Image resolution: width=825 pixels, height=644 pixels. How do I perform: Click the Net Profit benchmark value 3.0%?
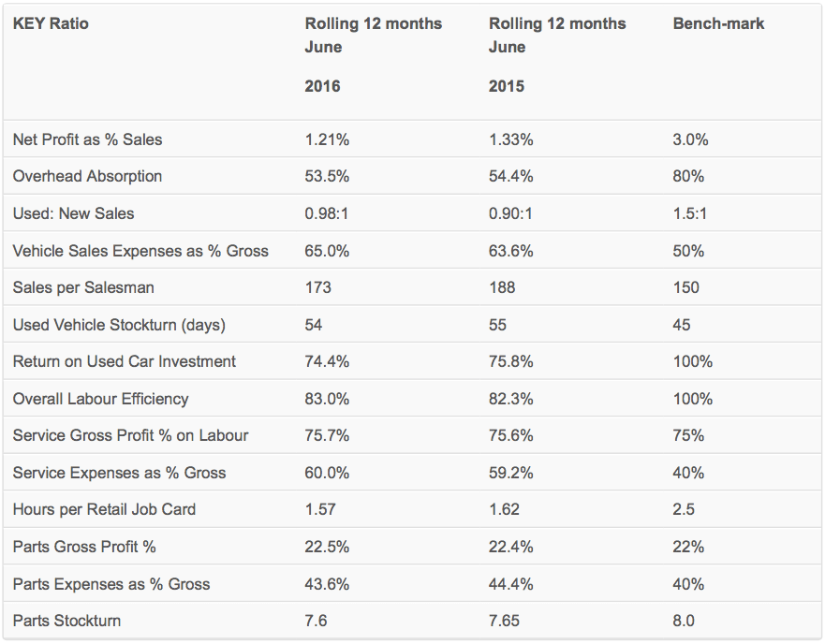pyautogui.click(x=690, y=139)
